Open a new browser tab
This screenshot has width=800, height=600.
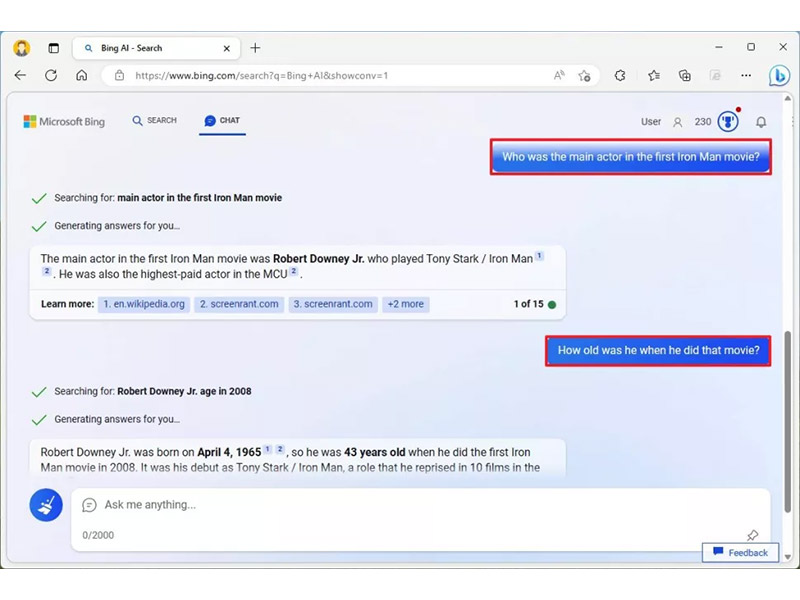point(255,48)
